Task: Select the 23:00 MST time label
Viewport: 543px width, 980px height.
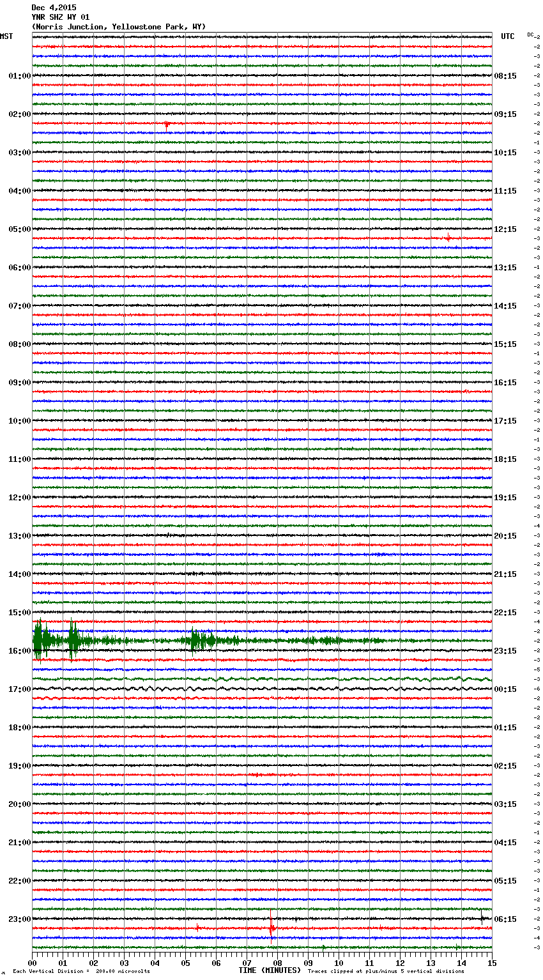Action: pos(19,919)
